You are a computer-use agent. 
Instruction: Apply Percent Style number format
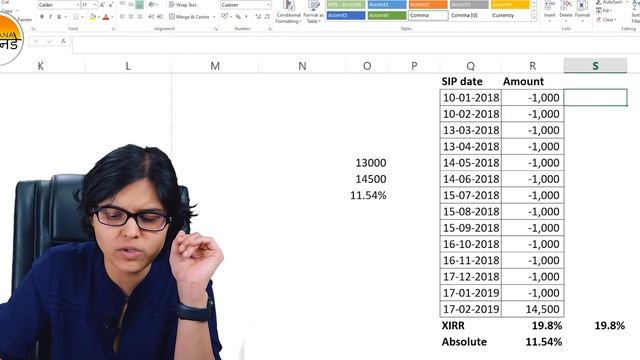[238, 17]
